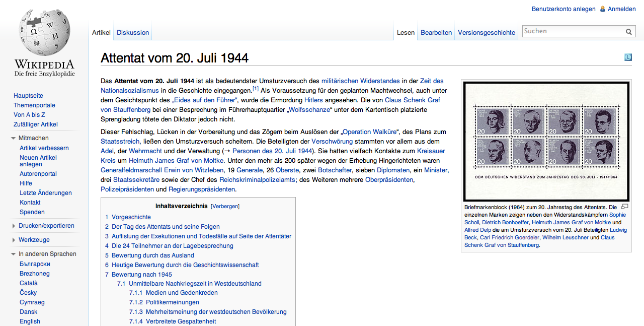Hide the table of contents via Verbergen
This screenshot has height=326, width=644.
(x=225, y=206)
